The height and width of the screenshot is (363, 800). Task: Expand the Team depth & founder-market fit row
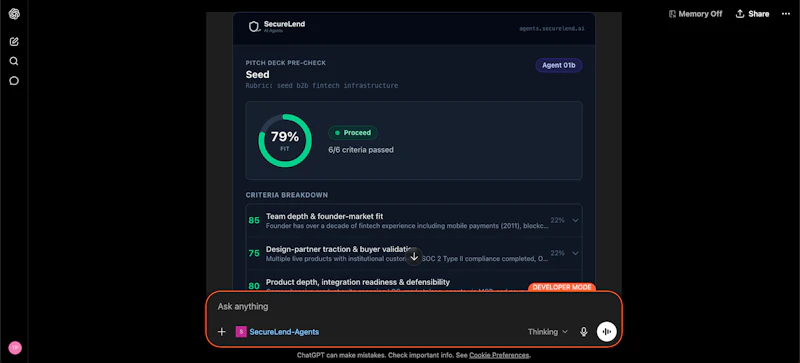(414, 221)
